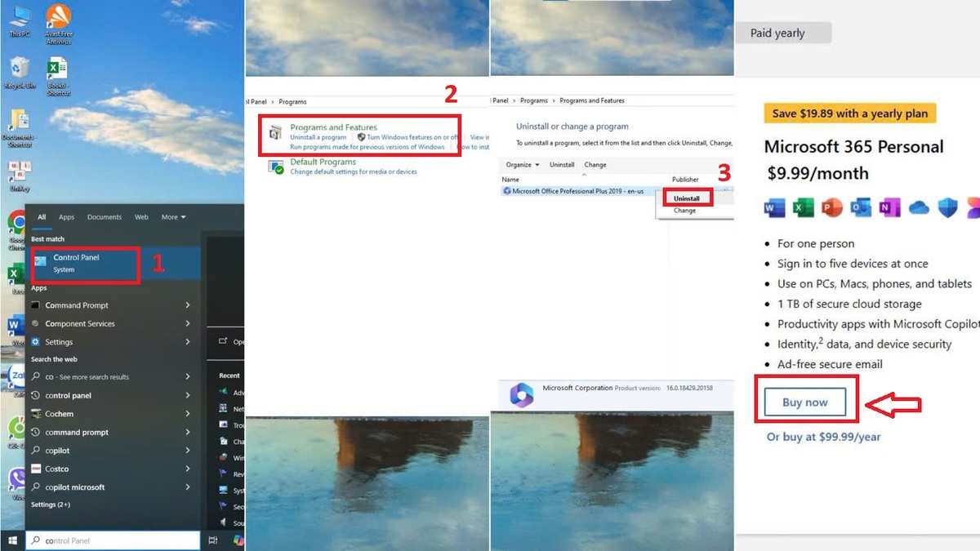
Task: Click the 'control panel' web suggestion
Action: [69, 396]
